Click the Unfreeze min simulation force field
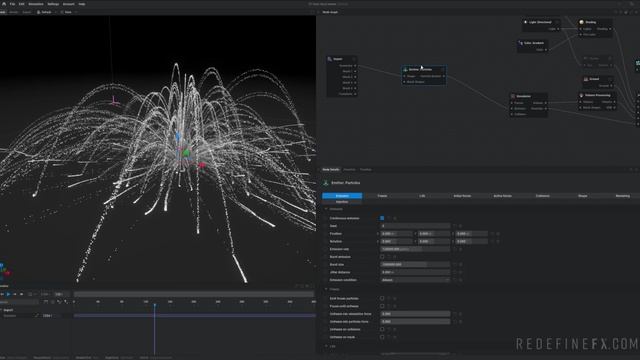The height and width of the screenshot is (360, 640). pos(415,314)
